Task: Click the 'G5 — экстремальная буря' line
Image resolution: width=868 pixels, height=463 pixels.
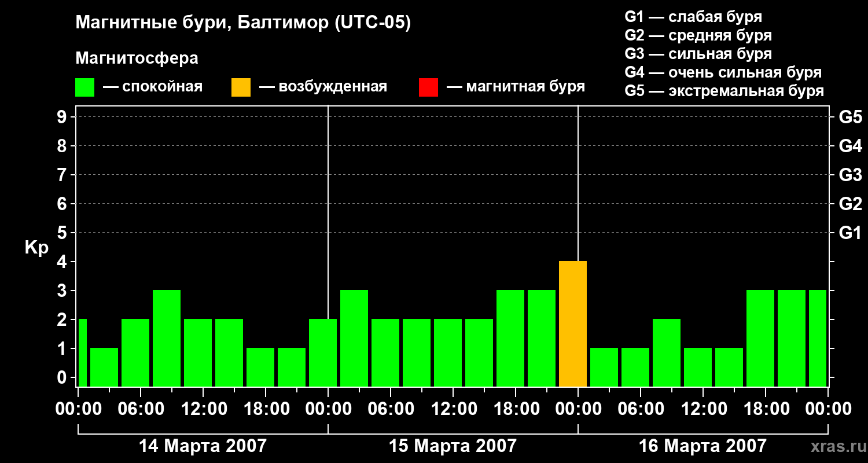Action: click(724, 91)
